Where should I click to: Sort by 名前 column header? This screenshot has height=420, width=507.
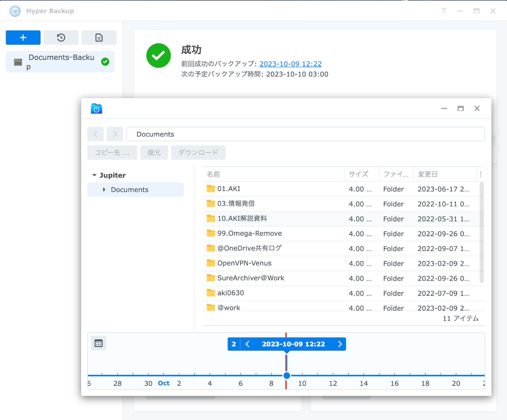coord(274,174)
